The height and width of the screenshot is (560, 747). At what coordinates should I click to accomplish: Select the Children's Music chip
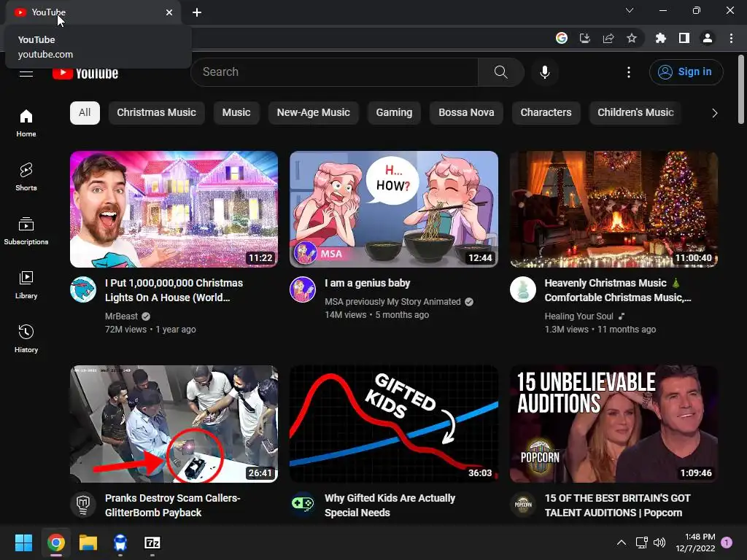[635, 113]
